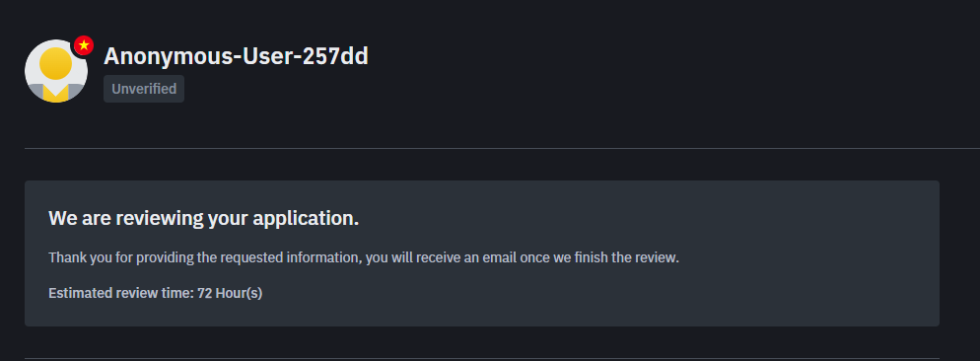Click the Unverified status badge

tap(144, 89)
